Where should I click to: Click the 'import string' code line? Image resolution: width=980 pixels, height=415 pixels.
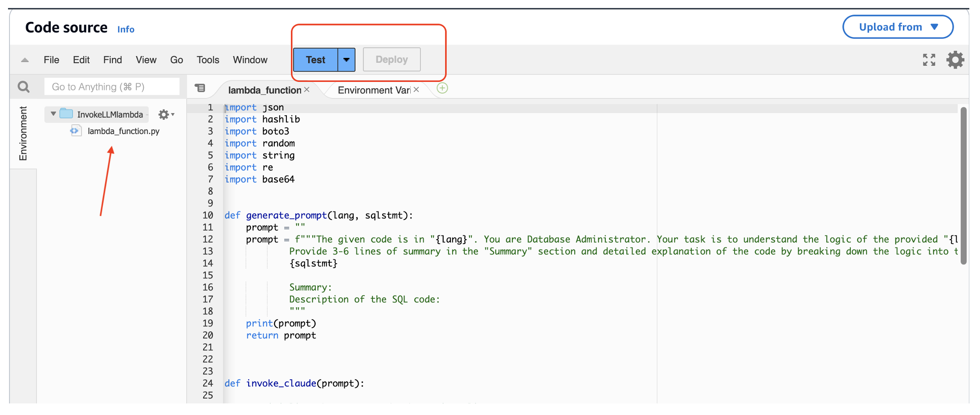coord(259,155)
